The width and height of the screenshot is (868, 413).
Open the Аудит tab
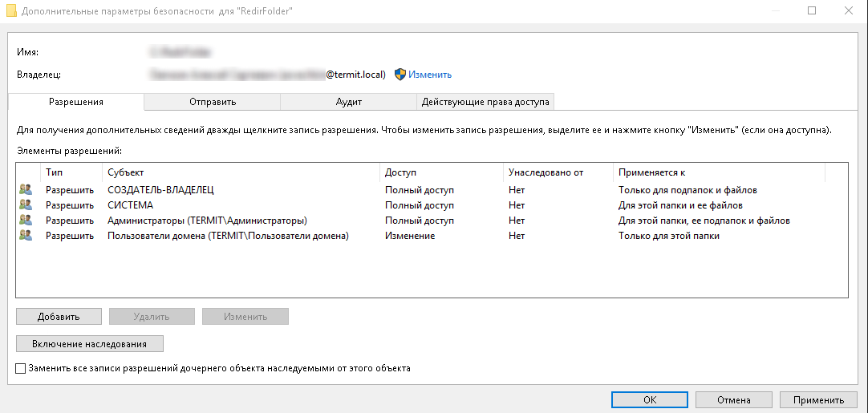349,102
